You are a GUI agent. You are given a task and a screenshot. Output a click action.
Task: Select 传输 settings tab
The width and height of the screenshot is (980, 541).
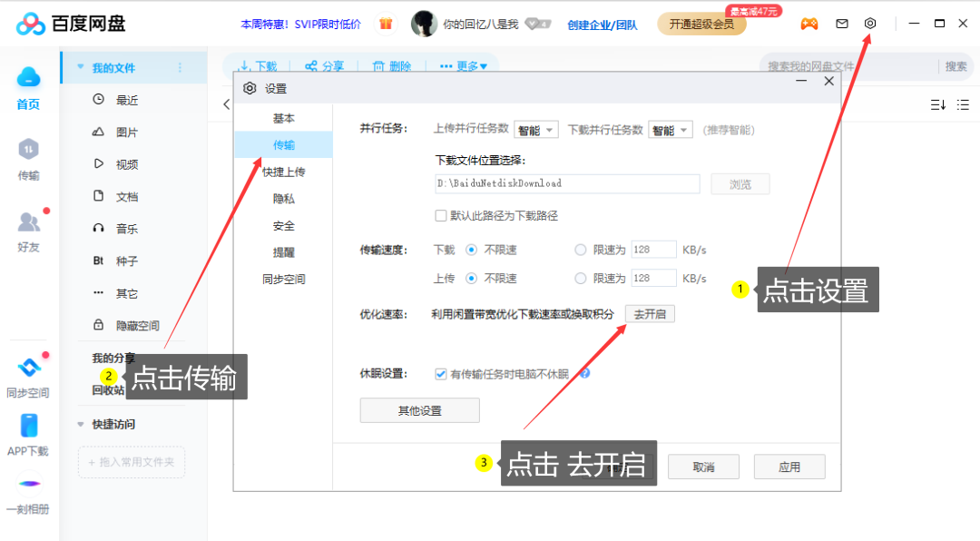[284, 145]
